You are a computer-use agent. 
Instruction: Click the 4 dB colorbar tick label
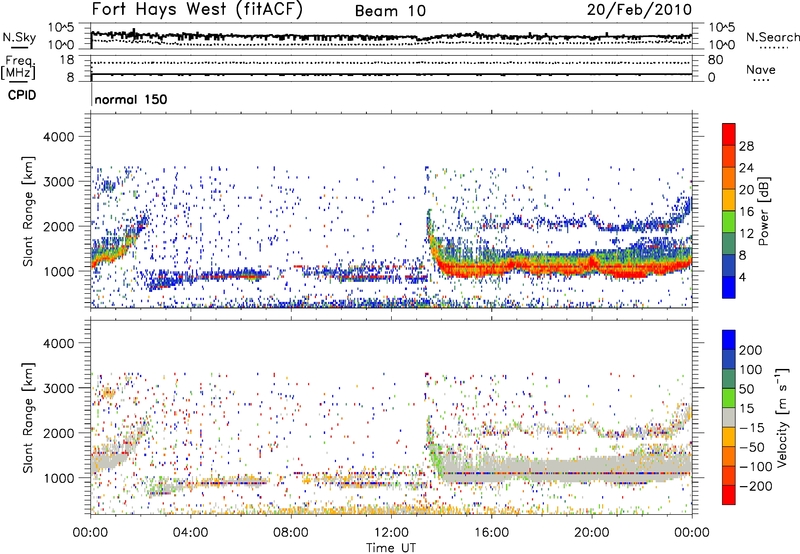tap(742, 278)
